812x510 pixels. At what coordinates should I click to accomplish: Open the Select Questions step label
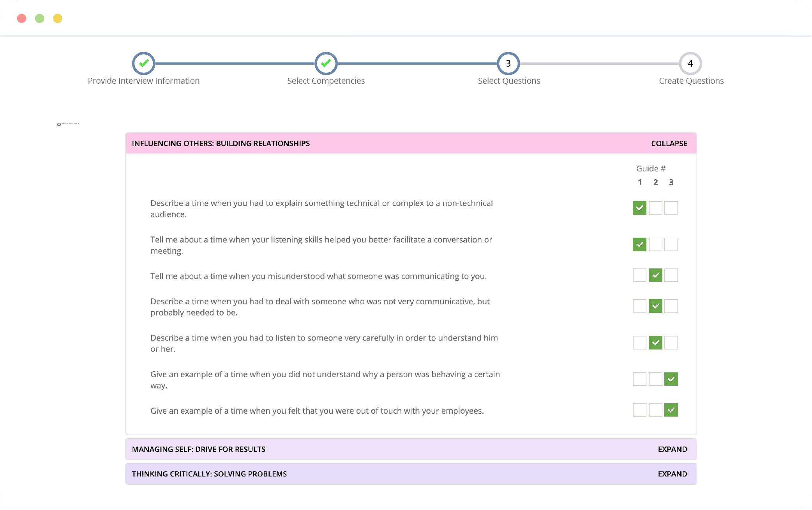(509, 81)
